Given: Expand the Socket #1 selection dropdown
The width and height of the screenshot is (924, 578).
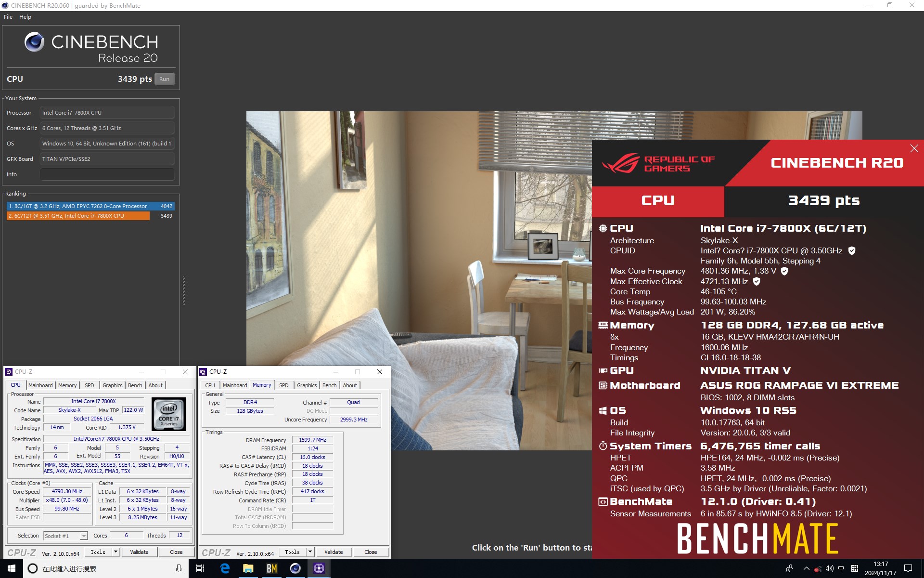Looking at the screenshot, I should (x=84, y=536).
